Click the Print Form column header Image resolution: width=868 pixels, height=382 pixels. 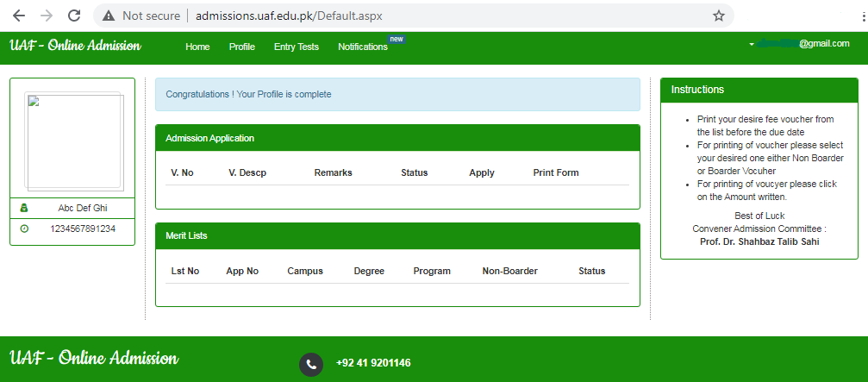tap(556, 172)
